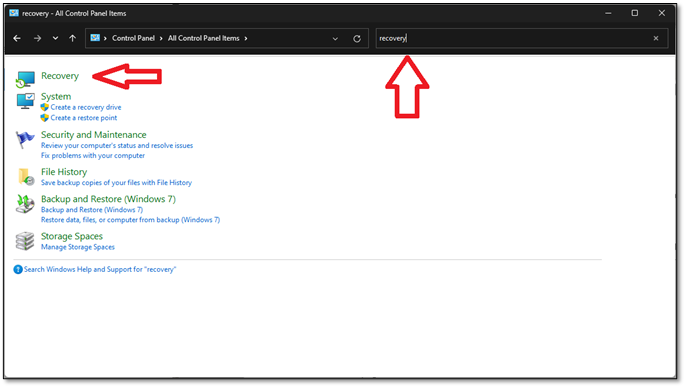Image resolution: width=686 pixels, height=388 pixels.
Task: Open the File History heading
Action: click(x=64, y=172)
